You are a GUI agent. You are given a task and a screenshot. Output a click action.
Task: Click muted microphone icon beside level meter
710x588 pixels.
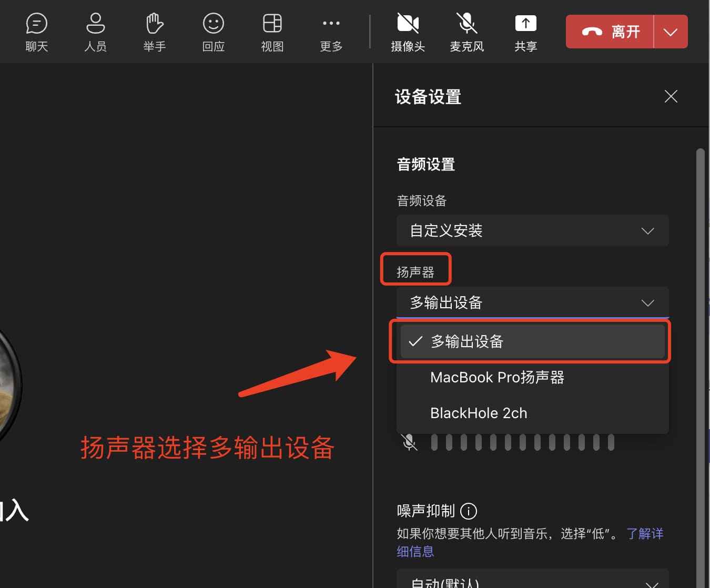click(x=409, y=442)
